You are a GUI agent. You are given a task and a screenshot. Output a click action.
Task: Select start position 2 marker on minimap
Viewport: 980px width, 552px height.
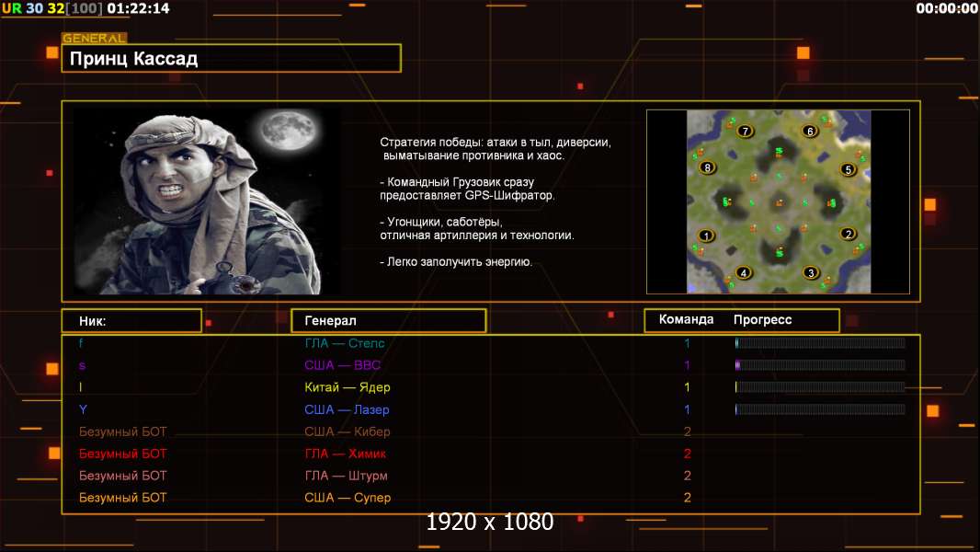(849, 234)
